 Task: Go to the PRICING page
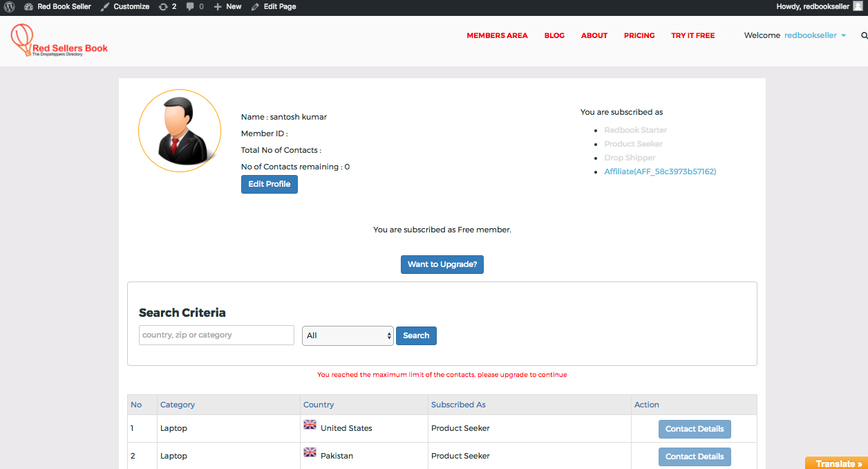(x=639, y=35)
